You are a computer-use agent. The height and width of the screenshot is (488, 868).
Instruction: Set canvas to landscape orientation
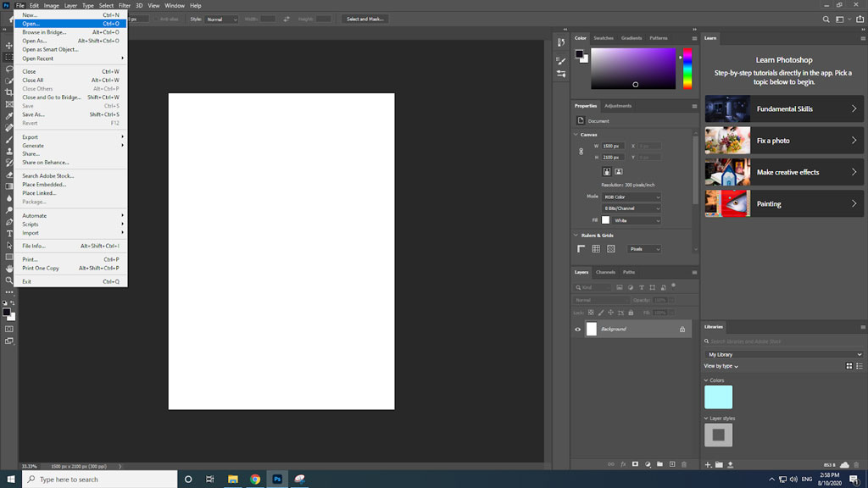pyautogui.click(x=618, y=171)
